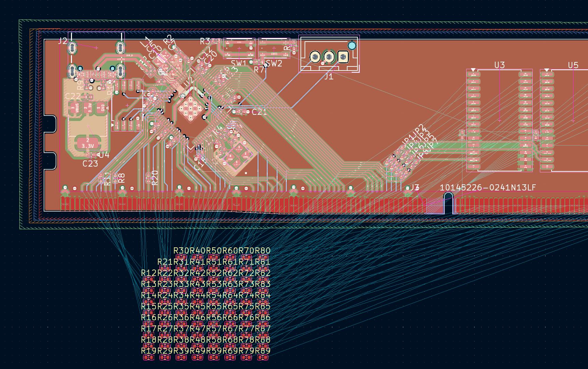Screen dimensions: 588x369
Task: Click the SW1 designator text
Action: click(238, 63)
